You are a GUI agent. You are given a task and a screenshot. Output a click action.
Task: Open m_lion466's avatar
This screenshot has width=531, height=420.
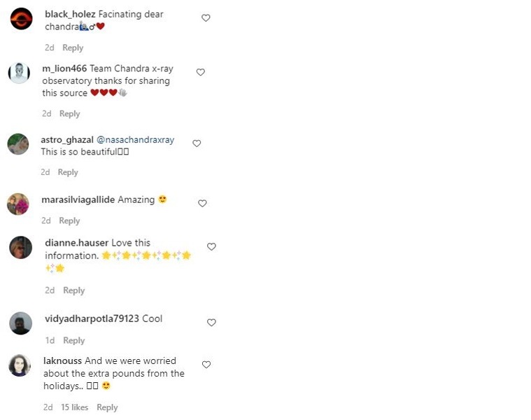[19, 73]
